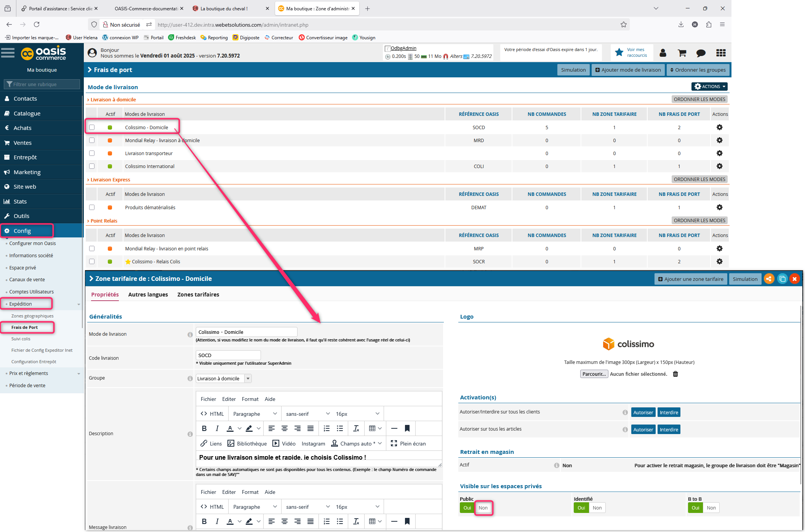Click the shopping cart icon in header
This screenshot has height=532, width=805.
682,53
